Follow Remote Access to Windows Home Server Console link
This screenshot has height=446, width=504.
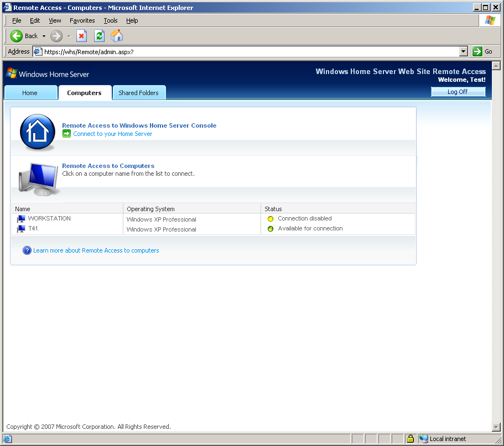click(x=139, y=125)
